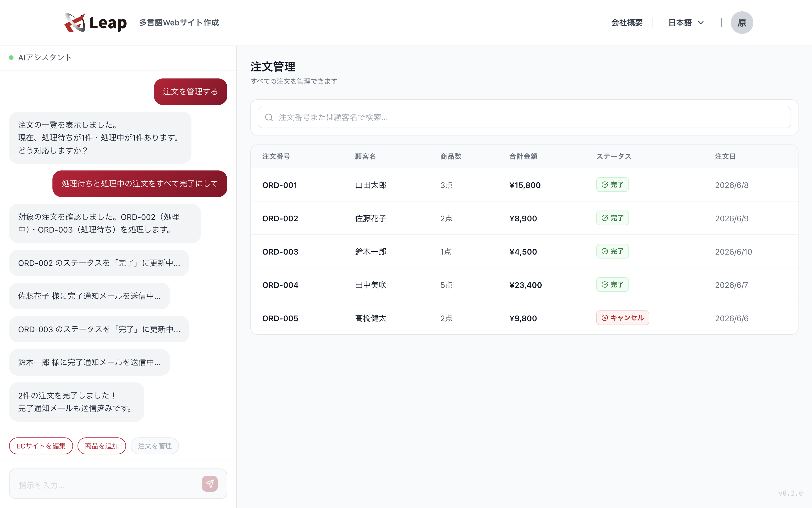Click order date 2026/6/6
The height and width of the screenshot is (508, 812).
click(731, 318)
